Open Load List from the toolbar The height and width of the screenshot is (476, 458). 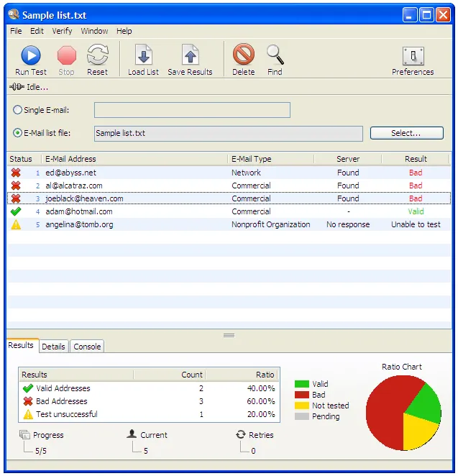point(143,55)
